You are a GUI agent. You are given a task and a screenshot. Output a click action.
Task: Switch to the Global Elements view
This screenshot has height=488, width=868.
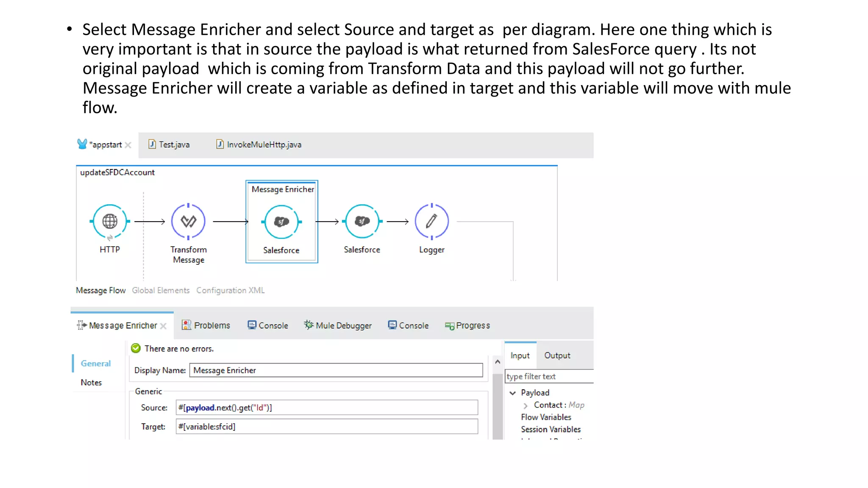click(161, 291)
